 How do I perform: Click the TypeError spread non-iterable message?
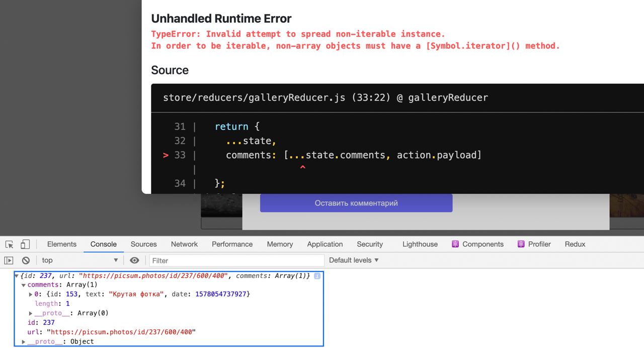[x=298, y=34]
